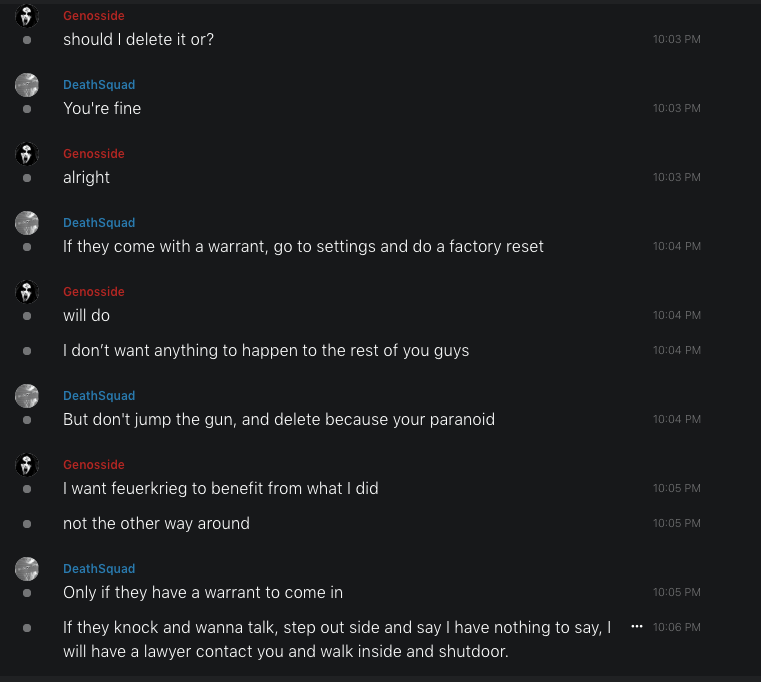This screenshot has width=761, height=682.
Task: Click the 10:06 PM timestamp
Action: pos(677,627)
